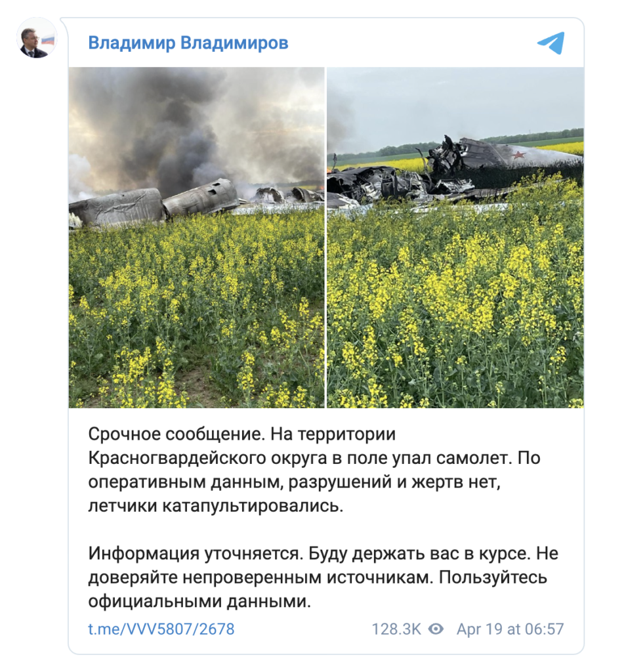
Task: Click the eye icon beside view count
Action: click(x=436, y=629)
